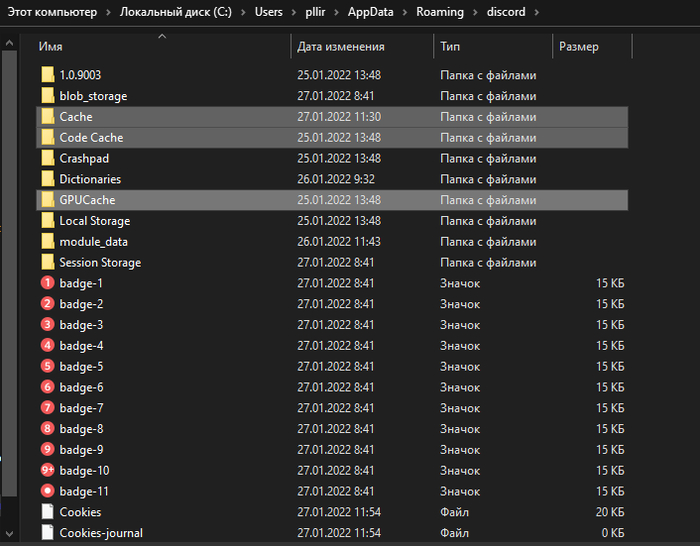Click the Размер column header
The image size is (700, 546).
pos(579,47)
